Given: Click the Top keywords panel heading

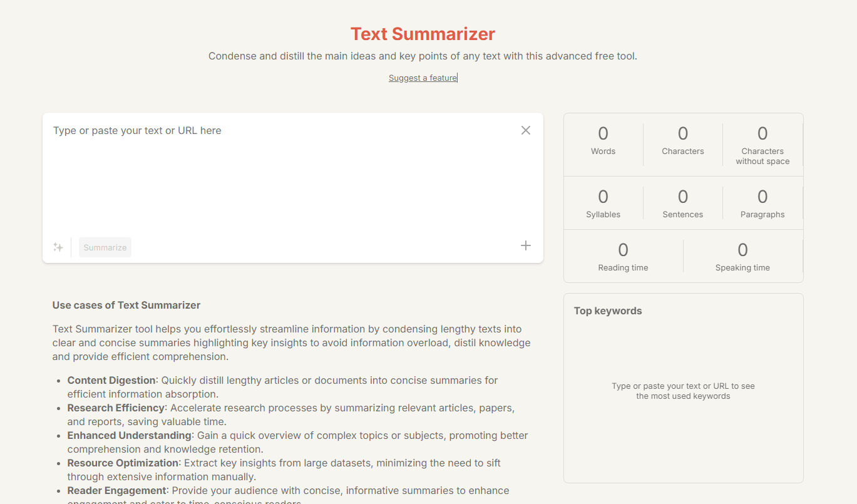Looking at the screenshot, I should (x=608, y=311).
